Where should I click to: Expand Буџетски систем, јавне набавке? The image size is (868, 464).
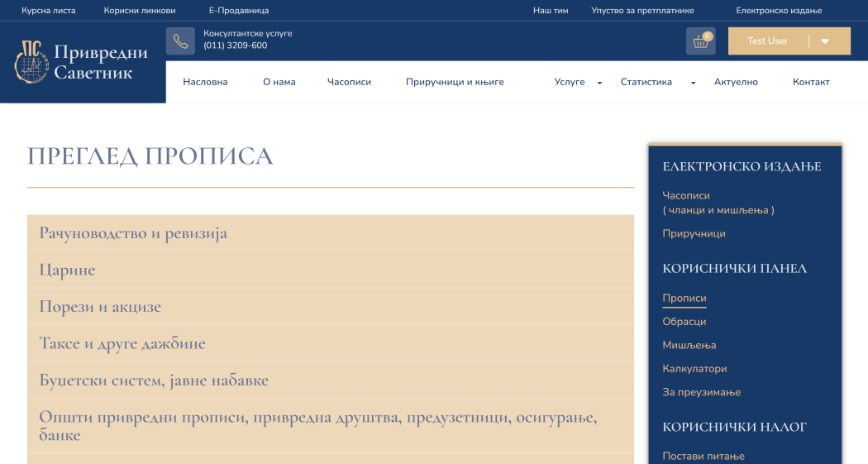(x=154, y=380)
